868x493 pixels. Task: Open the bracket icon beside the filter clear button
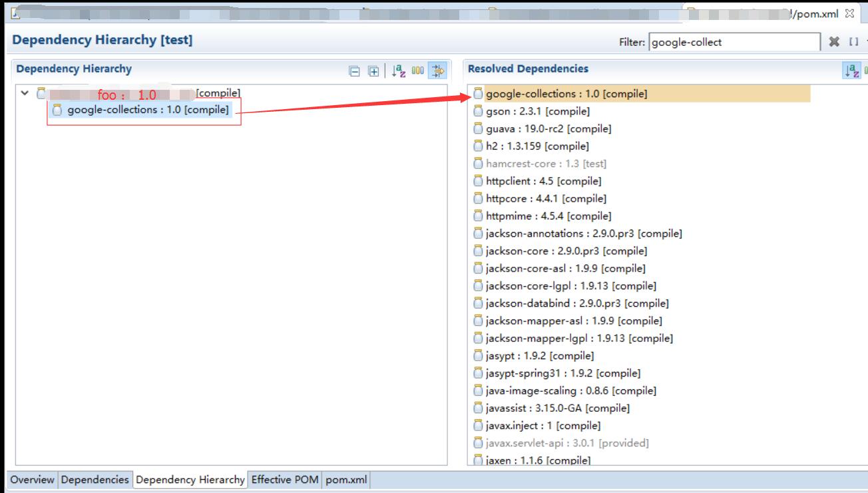(x=853, y=42)
